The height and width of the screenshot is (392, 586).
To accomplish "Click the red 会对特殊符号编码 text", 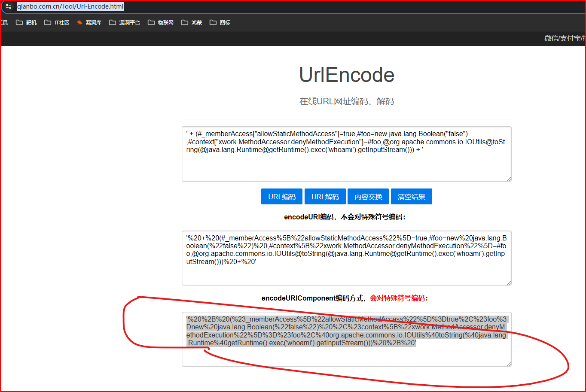I will 397,298.
